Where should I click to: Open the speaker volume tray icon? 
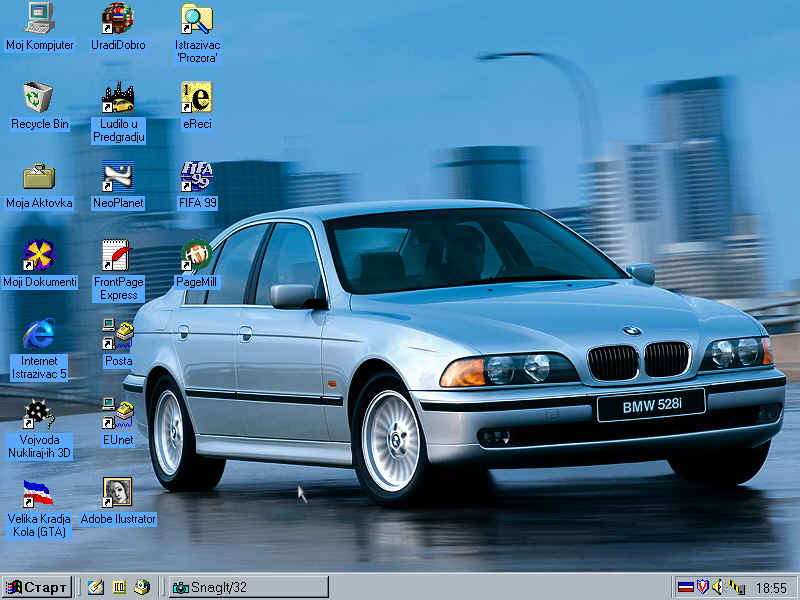coord(718,587)
